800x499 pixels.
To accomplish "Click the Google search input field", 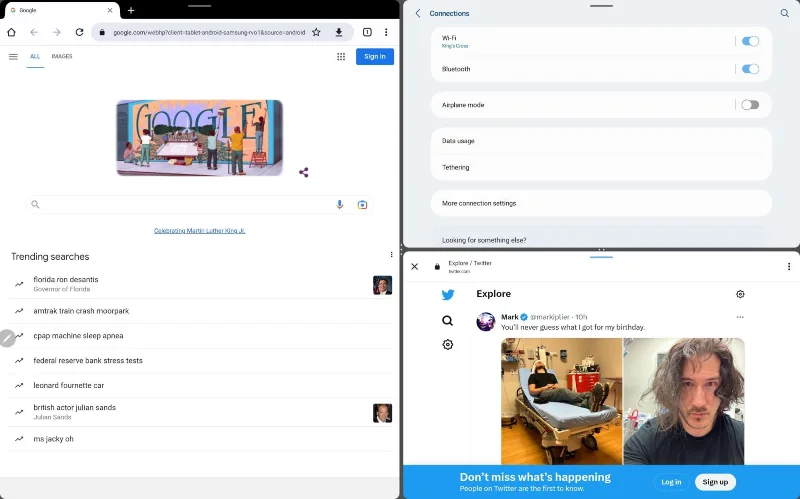I will [x=199, y=205].
